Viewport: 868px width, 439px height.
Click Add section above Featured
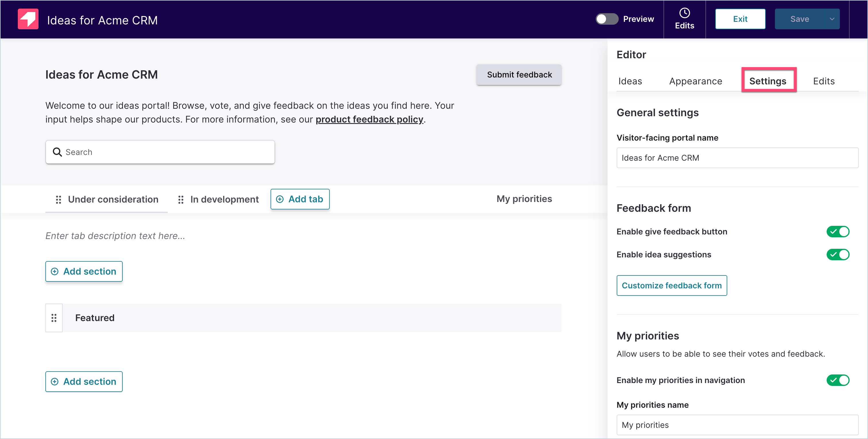pos(84,271)
